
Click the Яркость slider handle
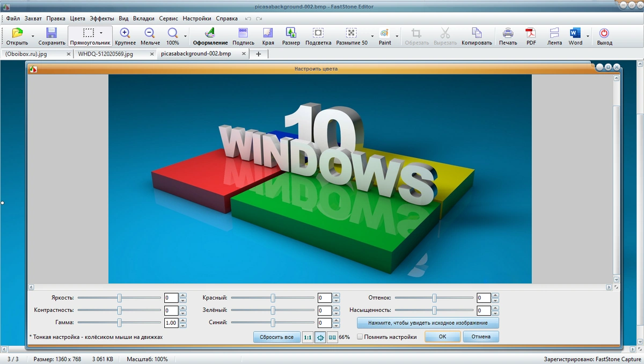tap(120, 298)
